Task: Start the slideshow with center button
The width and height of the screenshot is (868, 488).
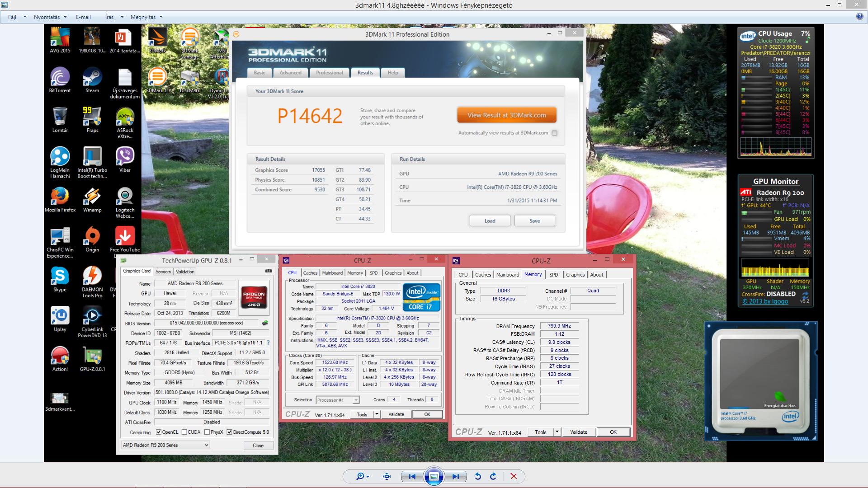Action: (x=434, y=476)
